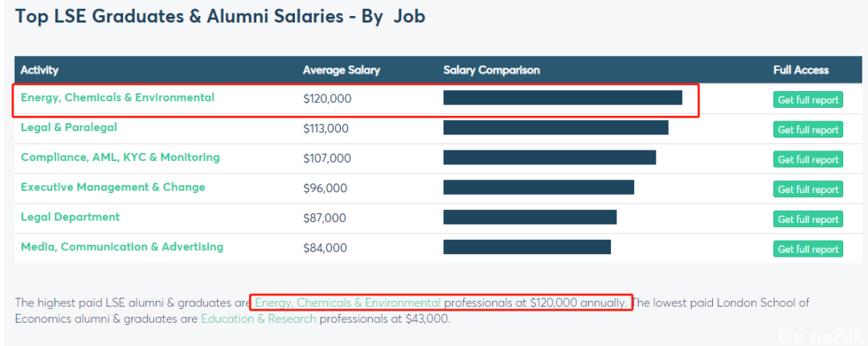The width and height of the screenshot is (868, 346).
Task: Click the $84,000 salary comparison bar
Action: (527, 247)
